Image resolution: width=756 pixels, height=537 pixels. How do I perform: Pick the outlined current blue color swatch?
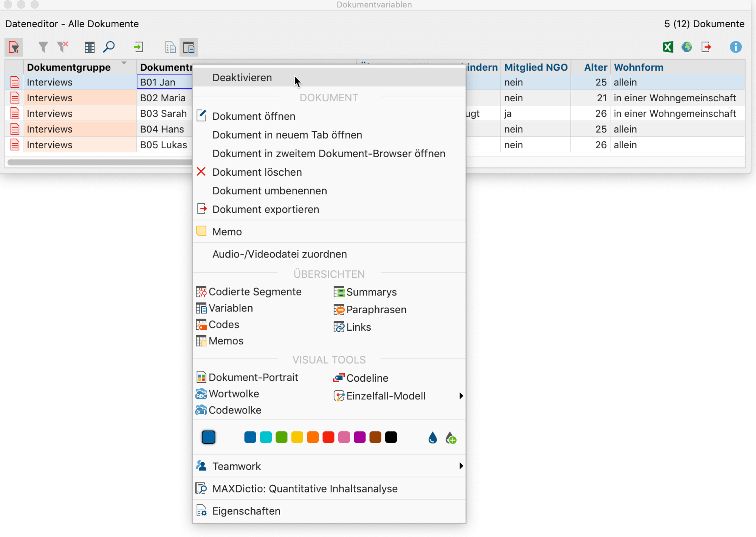coord(208,437)
